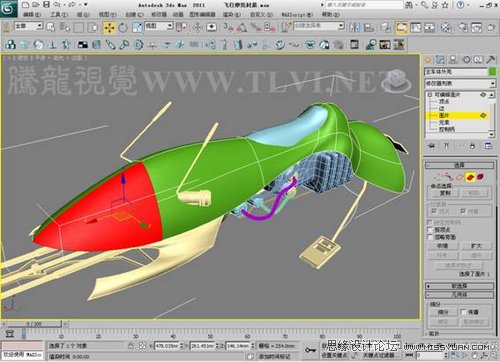Enable the 传播 checkbox
Screen dimensions: 500x362
(x=463, y=312)
